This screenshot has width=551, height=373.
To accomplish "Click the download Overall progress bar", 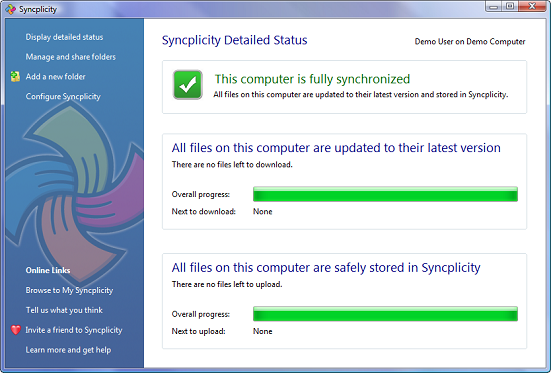I will (385, 194).
